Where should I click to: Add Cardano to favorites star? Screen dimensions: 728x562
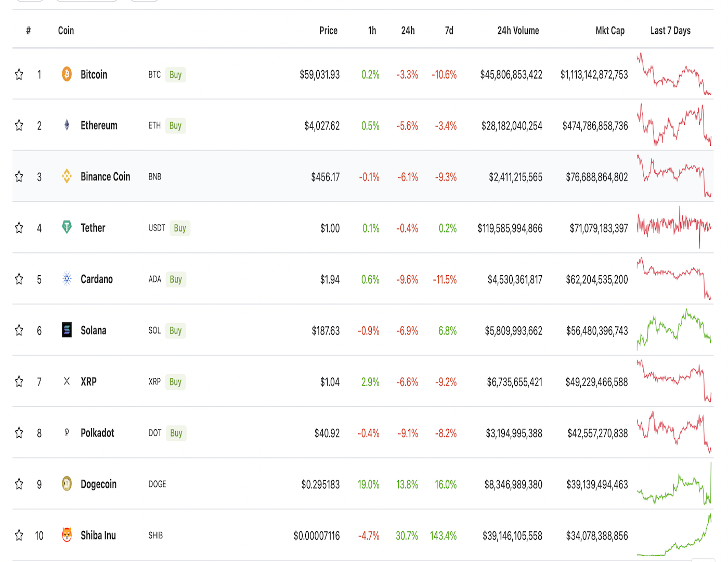click(19, 279)
